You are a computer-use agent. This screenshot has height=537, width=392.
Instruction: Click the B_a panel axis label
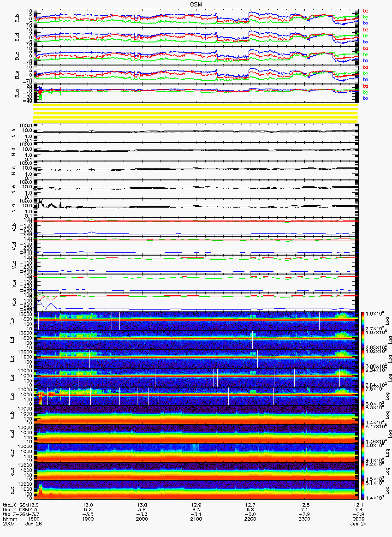tap(17, 94)
